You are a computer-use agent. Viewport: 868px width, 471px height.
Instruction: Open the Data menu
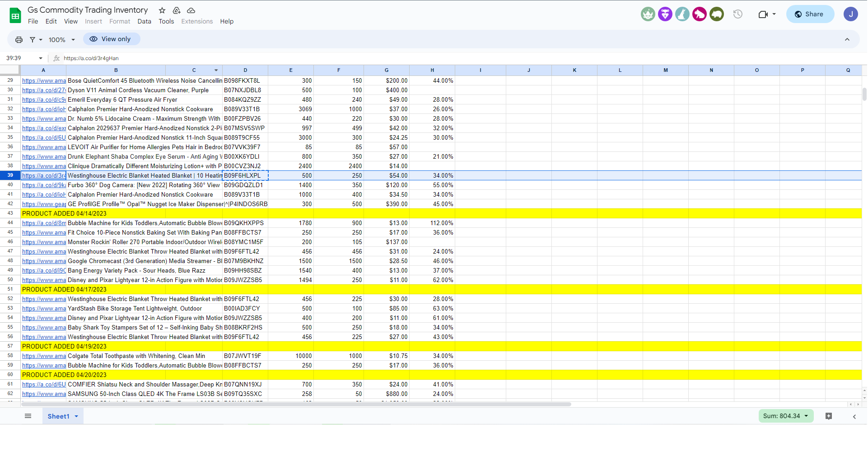pos(145,22)
